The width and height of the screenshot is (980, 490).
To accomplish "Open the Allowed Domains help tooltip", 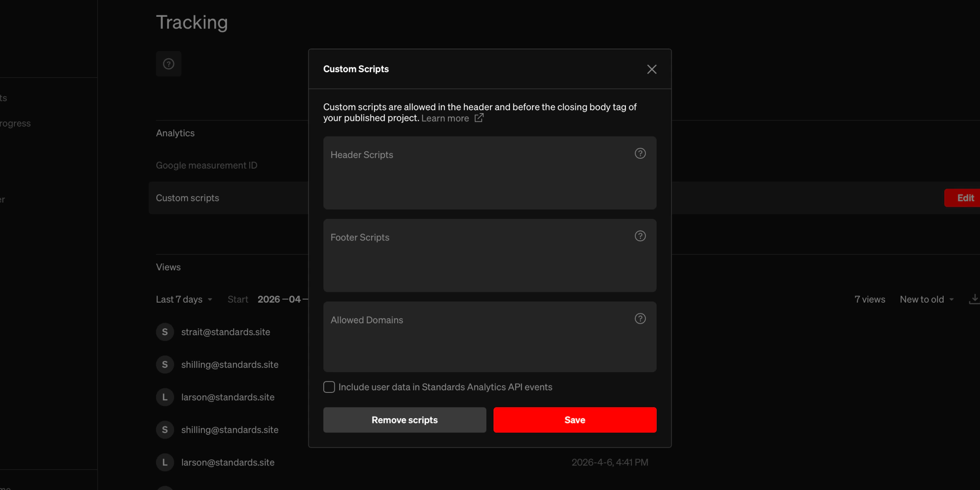I will pos(640,319).
